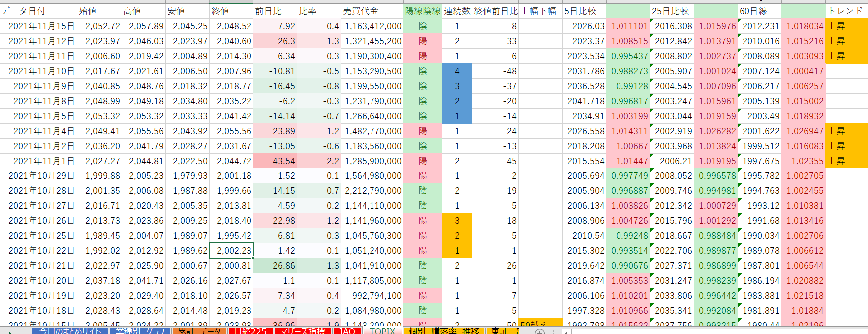Open the 今日のまとめサイト sheet tab
Viewport: 868px width, 334px height.
[70, 331]
